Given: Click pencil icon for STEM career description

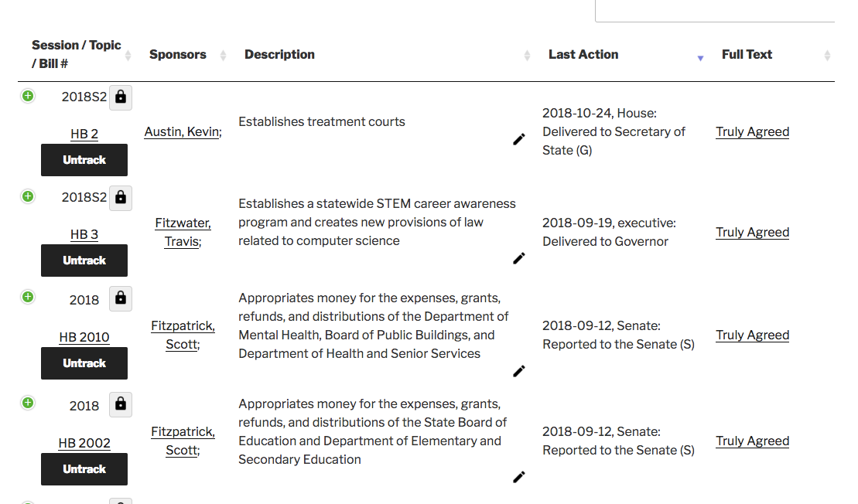Looking at the screenshot, I should (519, 258).
